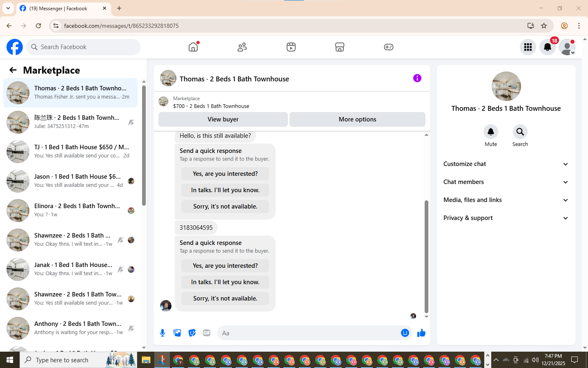This screenshot has width=588, height=368.
Task: Open Notifications bell with 18 badge
Action: pyautogui.click(x=548, y=47)
